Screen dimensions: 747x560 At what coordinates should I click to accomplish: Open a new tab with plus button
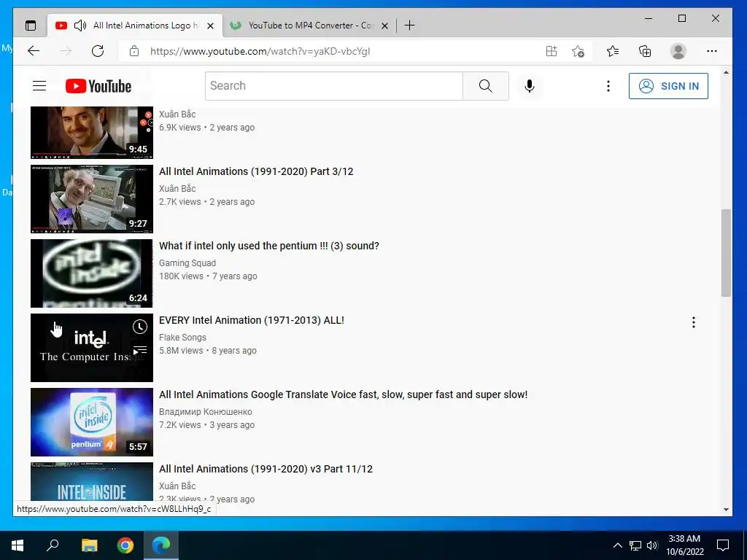pyautogui.click(x=409, y=26)
